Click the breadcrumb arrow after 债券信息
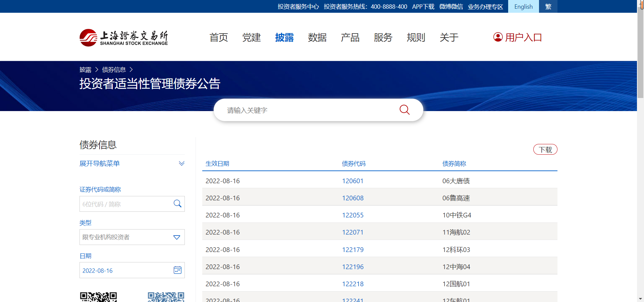Screen dimensions: 644x302 tap(131, 69)
